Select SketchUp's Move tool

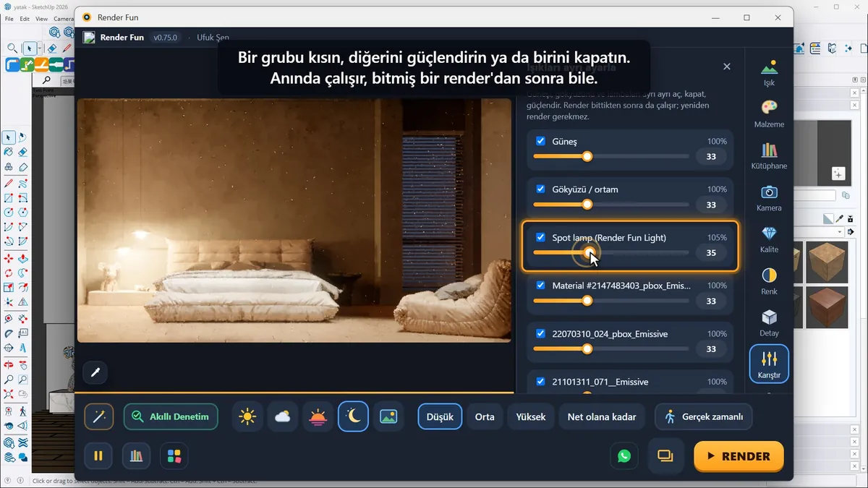point(9,258)
